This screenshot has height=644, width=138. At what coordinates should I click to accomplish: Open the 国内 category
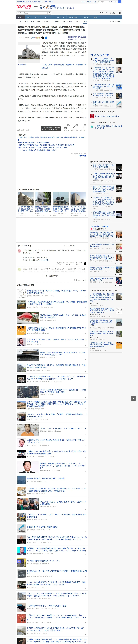click(x=26, y=21)
